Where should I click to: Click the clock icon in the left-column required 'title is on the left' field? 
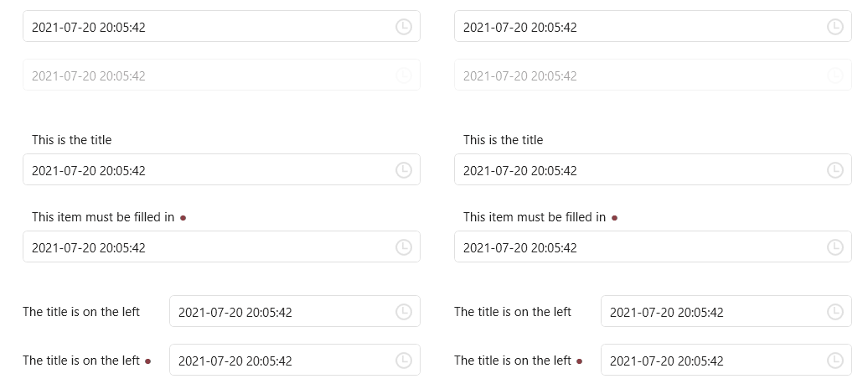pyautogui.click(x=404, y=361)
